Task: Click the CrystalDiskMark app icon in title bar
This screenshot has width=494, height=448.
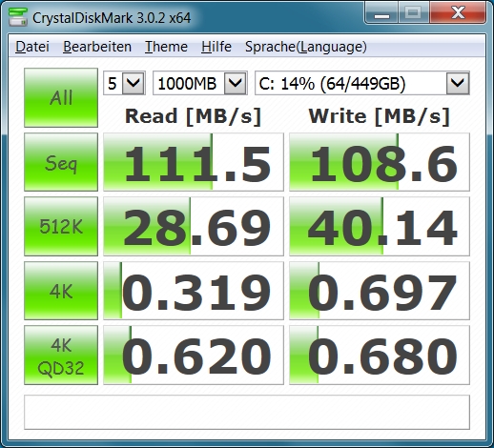Action: (x=18, y=16)
